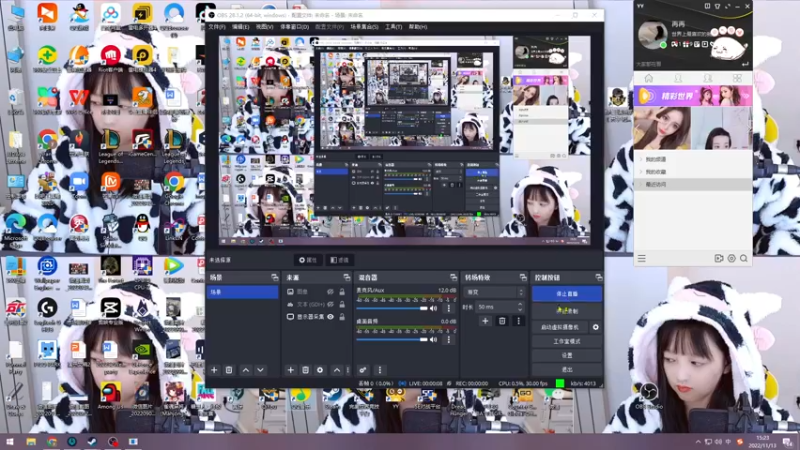Image resolution: width=800 pixels, height=450 pixels.
Task: Open the transition type dropdown
Action: pyautogui.click(x=494, y=292)
